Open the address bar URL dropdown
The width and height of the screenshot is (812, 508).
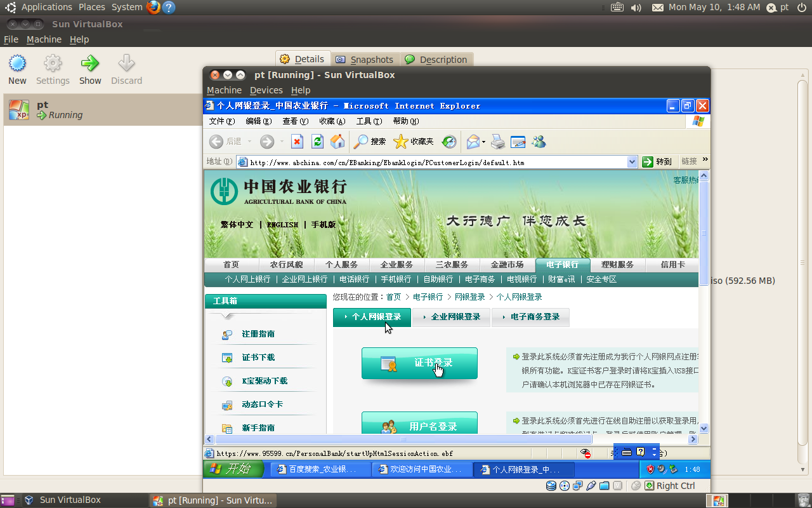pos(632,162)
